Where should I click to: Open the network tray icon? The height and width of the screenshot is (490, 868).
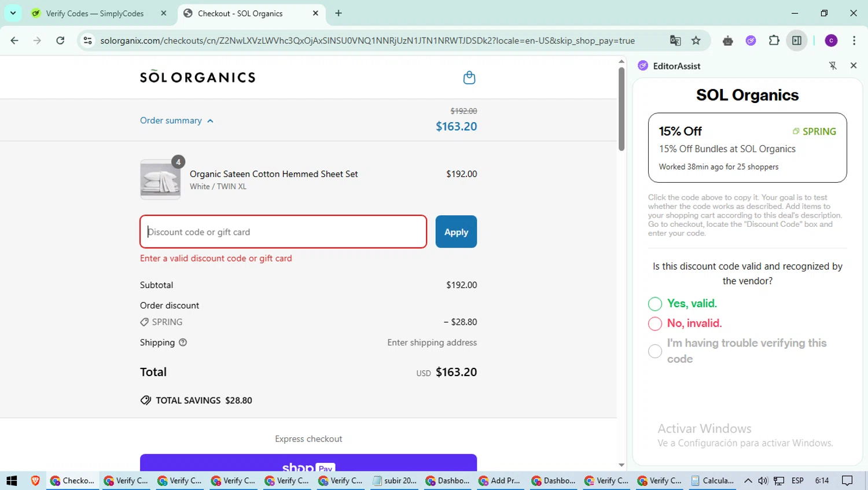coord(779,481)
